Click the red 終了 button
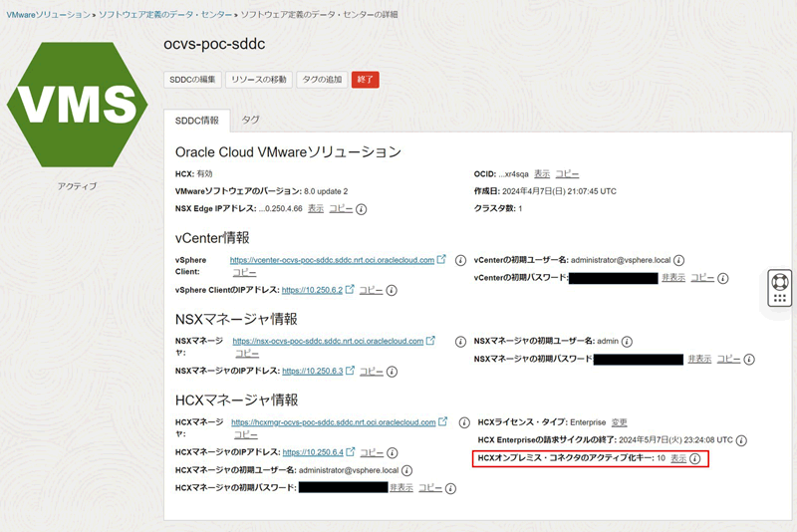The width and height of the screenshot is (797, 532). [365, 80]
